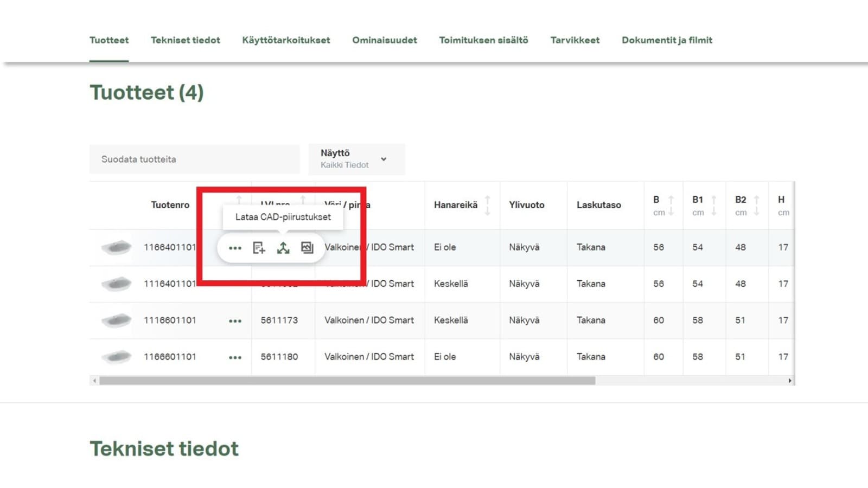
Task: Open the Ominaisuudet navigation link
Action: pyautogui.click(x=384, y=40)
